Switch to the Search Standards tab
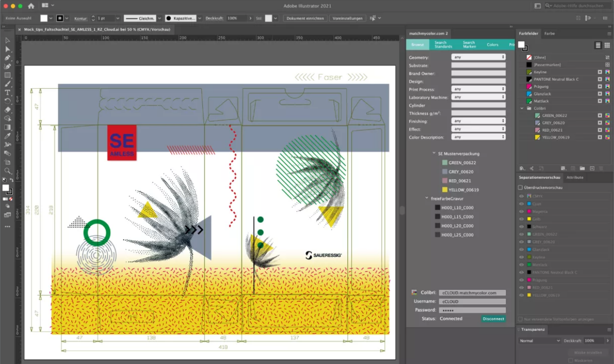614x364 pixels. [x=443, y=44]
